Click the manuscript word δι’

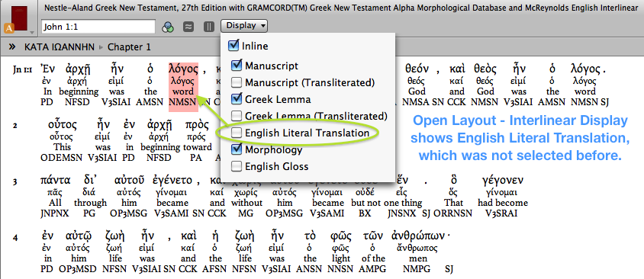click(x=90, y=180)
